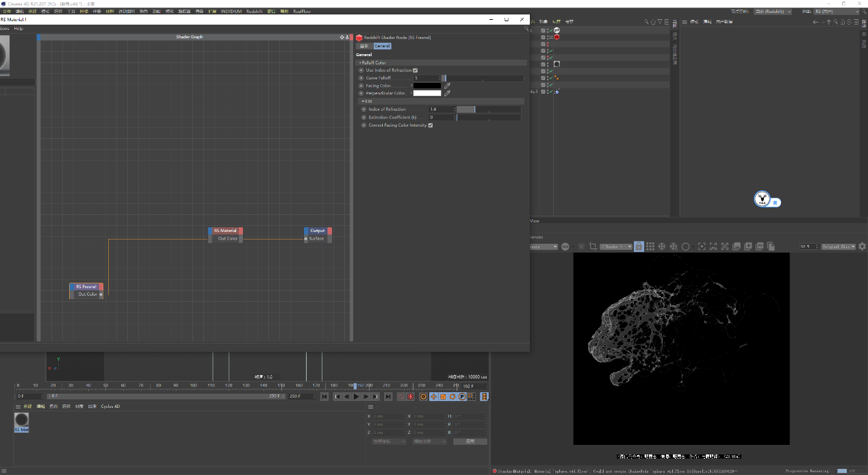
Task: Open the Original Size dropdown
Action: [x=839, y=246]
